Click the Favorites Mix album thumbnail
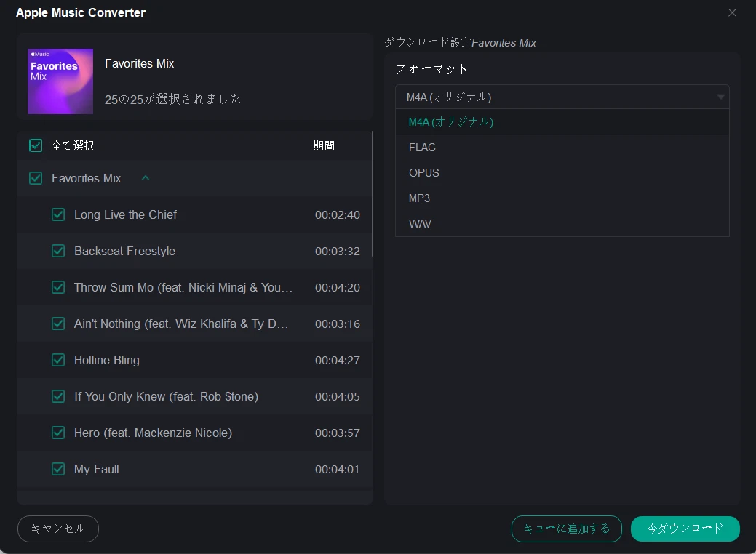 [60, 81]
